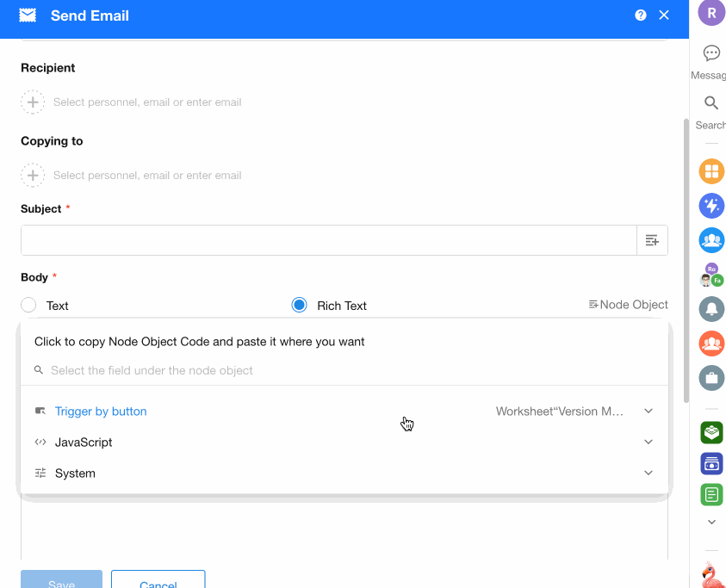Click the blue sparkle AI icon
The height and width of the screenshot is (588, 726).
(711, 206)
